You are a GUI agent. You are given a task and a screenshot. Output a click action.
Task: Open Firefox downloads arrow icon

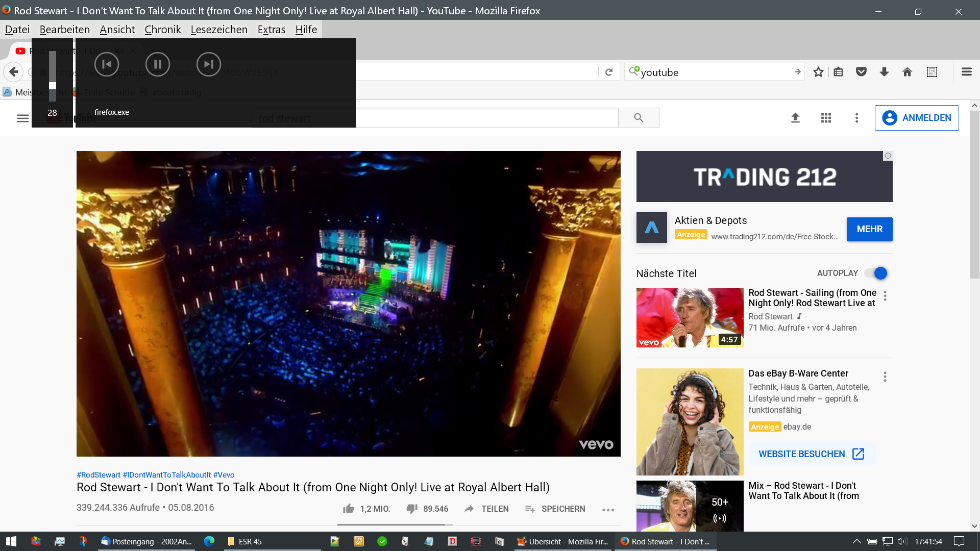click(x=884, y=72)
